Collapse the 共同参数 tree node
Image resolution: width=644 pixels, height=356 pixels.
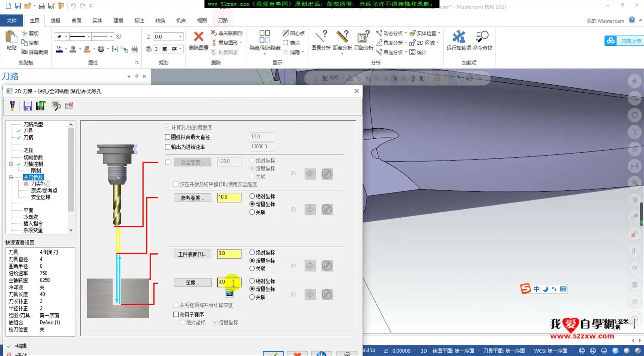click(11, 177)
